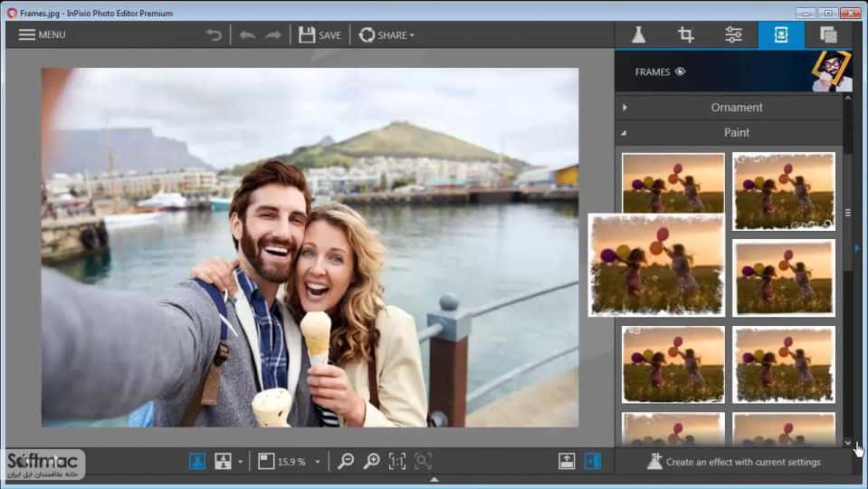
Task: Click the small blue arrow on right edge
Action: click(857, 248)
